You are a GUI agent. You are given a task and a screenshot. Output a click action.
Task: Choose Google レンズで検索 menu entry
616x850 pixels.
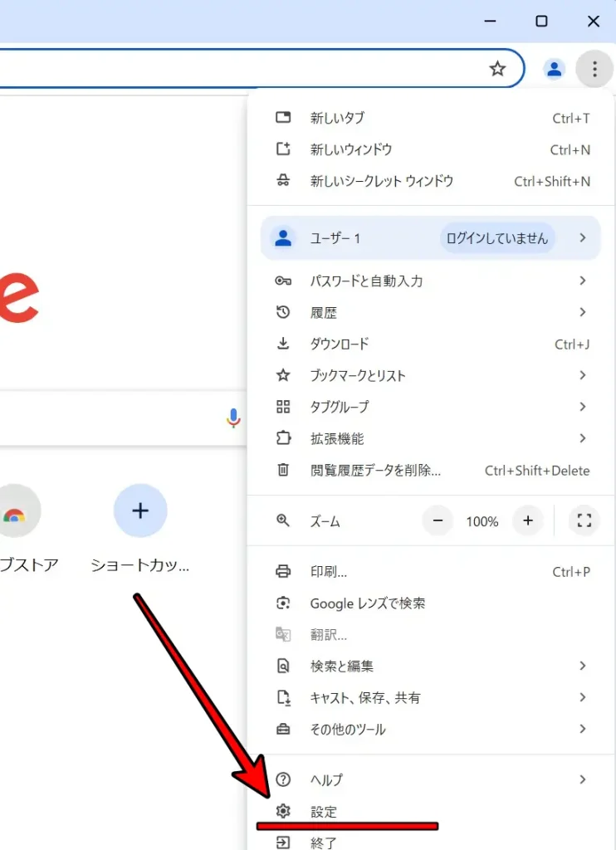(x=431, y=603)
